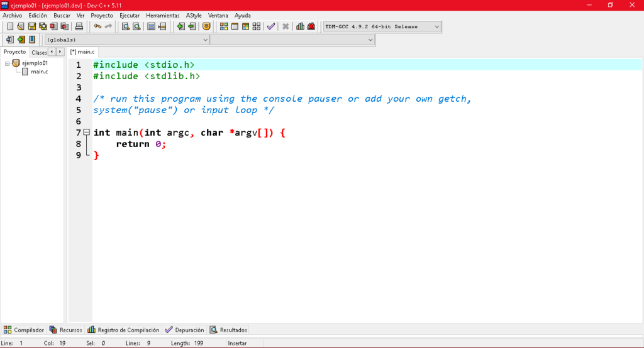
Task: Save the current file with the floppy icon
Action: 31,26
